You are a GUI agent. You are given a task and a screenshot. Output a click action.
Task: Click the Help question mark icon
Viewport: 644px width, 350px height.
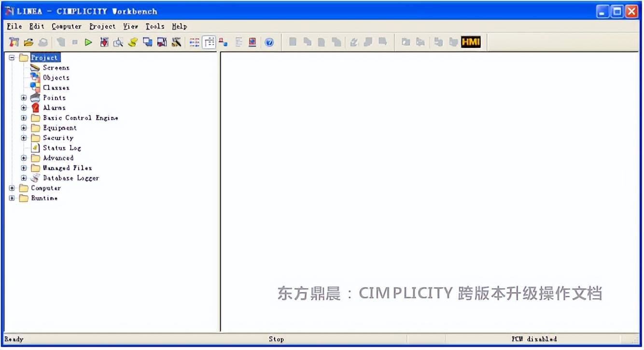(x=269, y=42)
